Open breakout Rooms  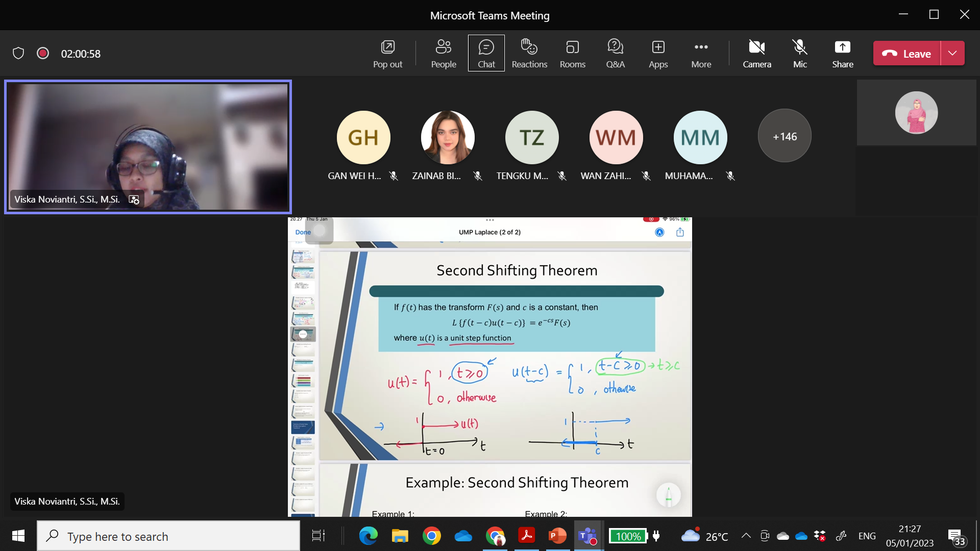(572, 54)
